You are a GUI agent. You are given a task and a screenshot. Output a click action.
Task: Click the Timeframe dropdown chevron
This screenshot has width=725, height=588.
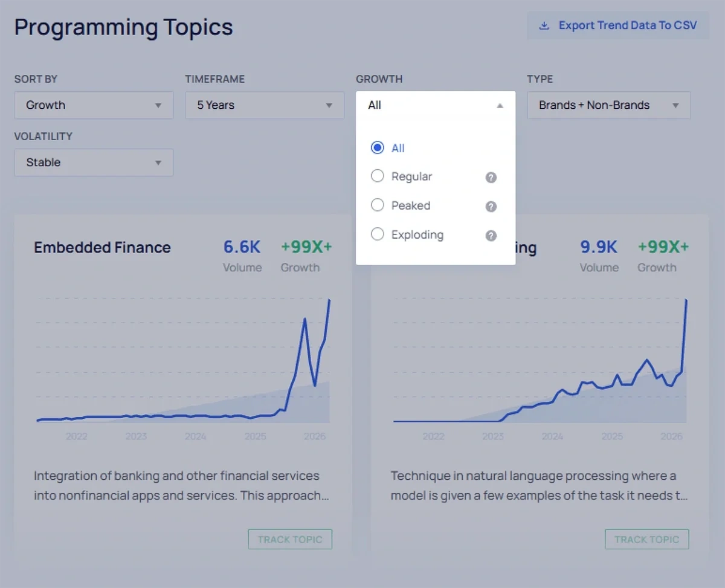329,105
